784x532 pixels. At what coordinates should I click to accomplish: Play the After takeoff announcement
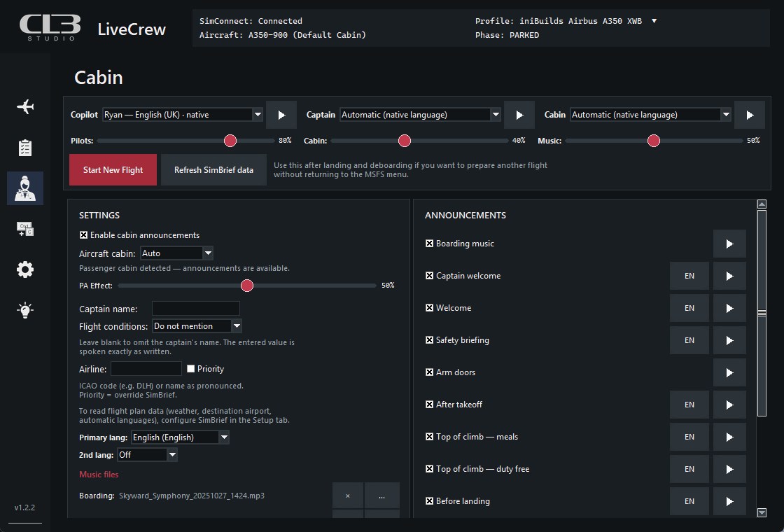click(x=729, y=405)
